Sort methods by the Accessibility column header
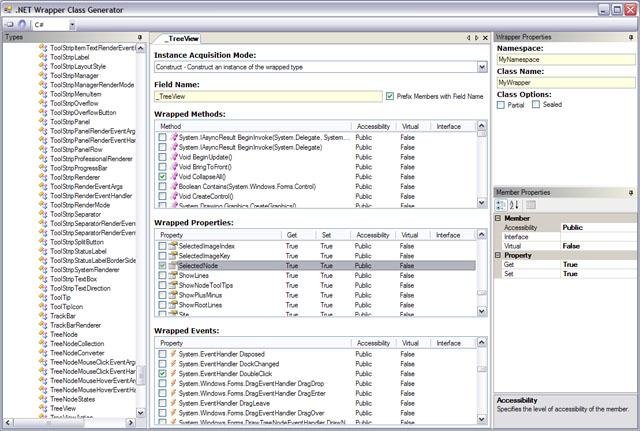 373,127
